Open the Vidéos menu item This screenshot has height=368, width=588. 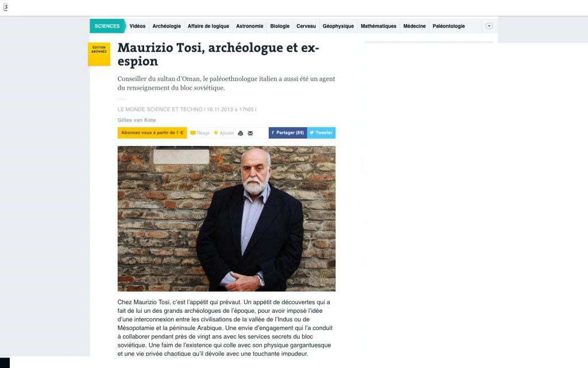click(137, 26)
